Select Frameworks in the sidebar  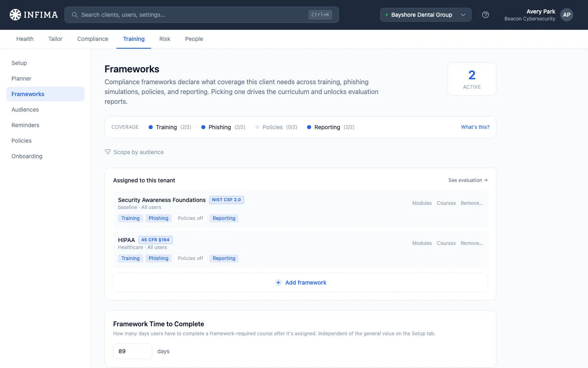[x=45, y=94]
